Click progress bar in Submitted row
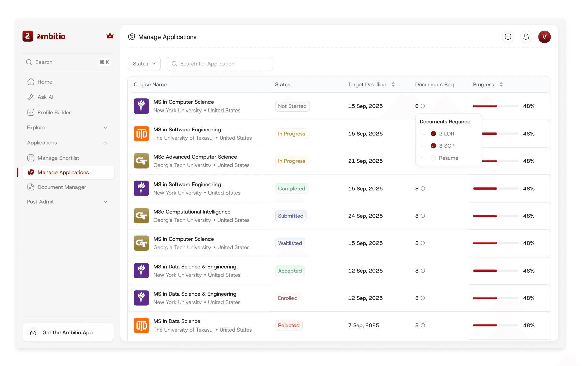Image resolution: width=588 pixels, height=366 pixels. (x=495, y=216)
